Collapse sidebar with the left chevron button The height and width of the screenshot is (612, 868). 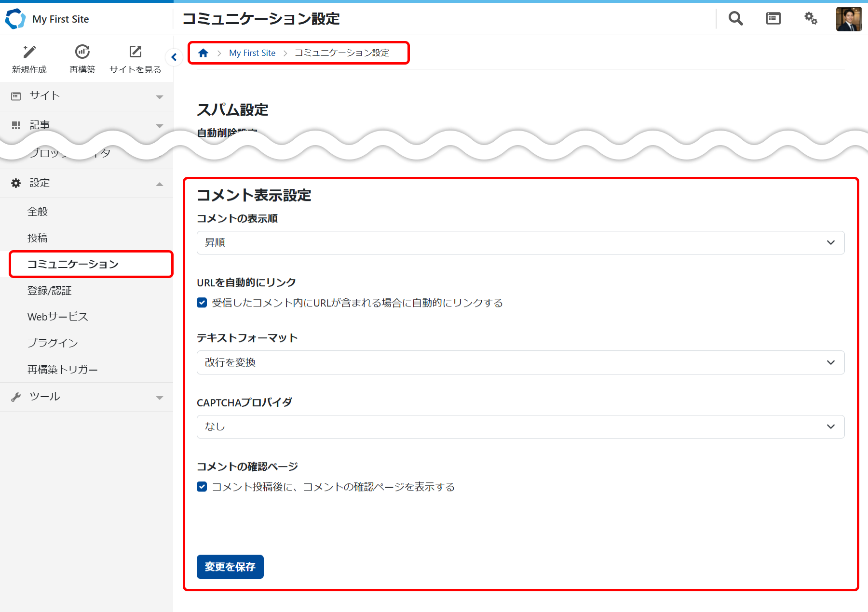tap(174, 57)
